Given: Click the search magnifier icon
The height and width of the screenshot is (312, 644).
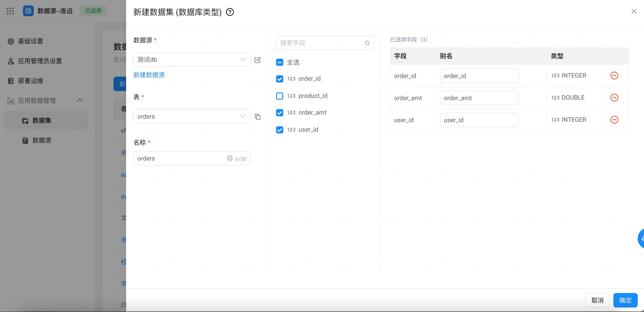Looking at the screenshot, I should tap(367, 43).
